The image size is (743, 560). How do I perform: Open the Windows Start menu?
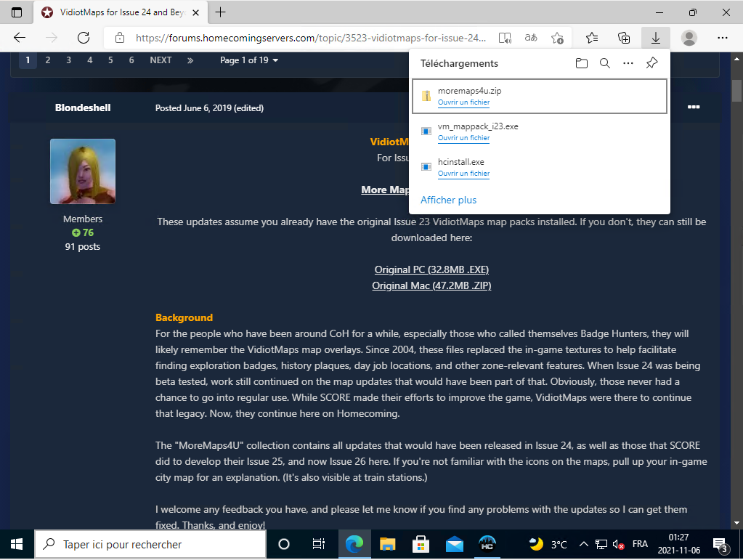point(17,544)
